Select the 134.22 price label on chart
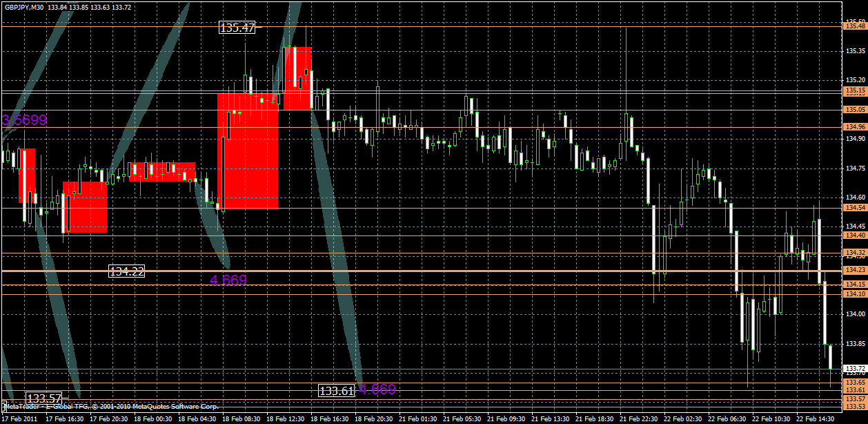The image size is (868, 424). click(128, 271)
